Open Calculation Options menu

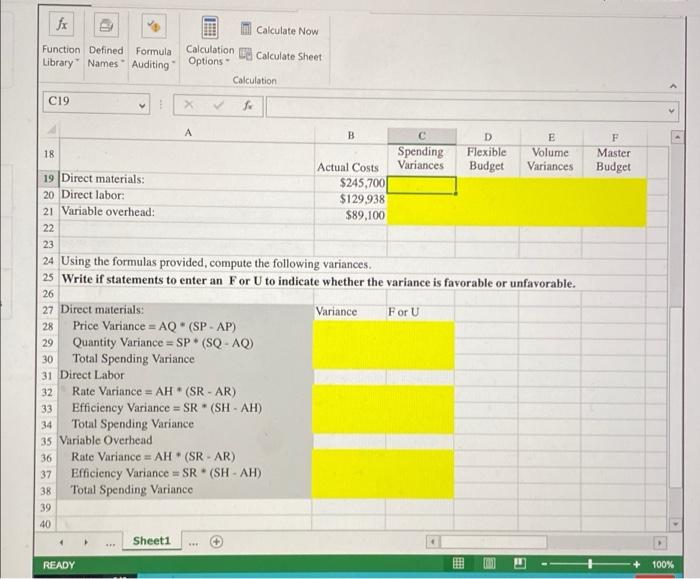210,42
